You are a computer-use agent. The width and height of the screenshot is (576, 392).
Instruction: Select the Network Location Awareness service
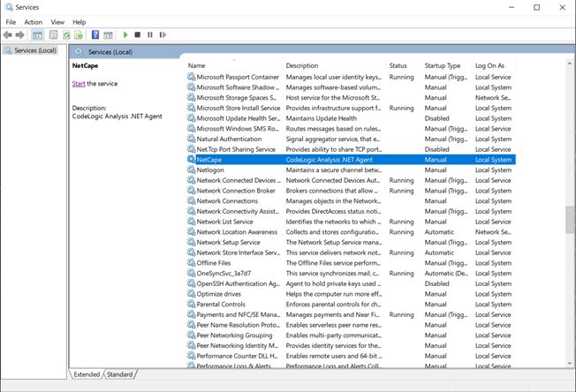pyautogui.click(x=351, y=232)
